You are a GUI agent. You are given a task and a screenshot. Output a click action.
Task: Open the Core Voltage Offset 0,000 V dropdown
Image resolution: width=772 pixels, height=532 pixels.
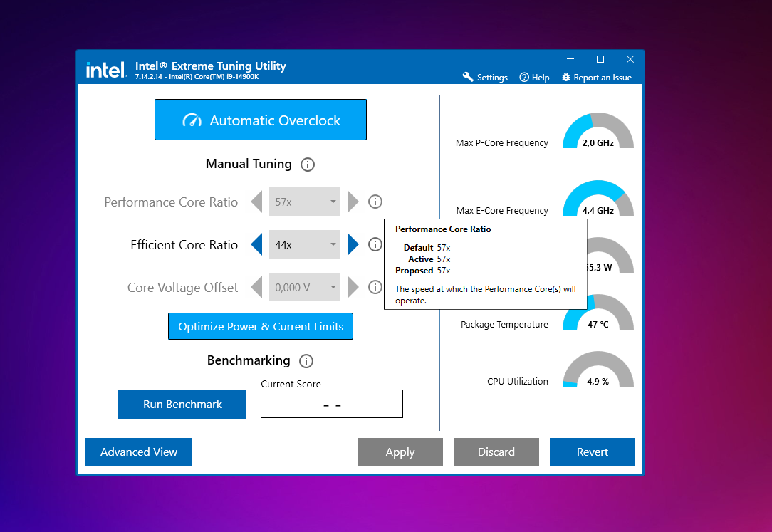pos(305,288)
